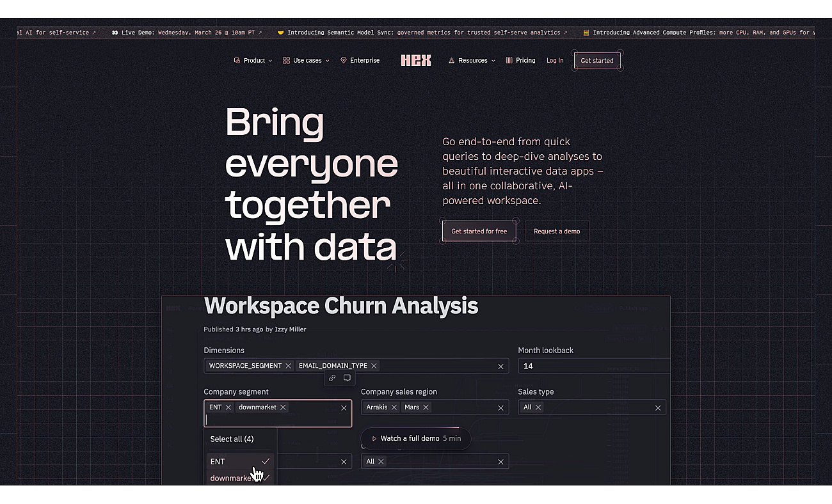
Task: Clear the field below Company segment dropdown
Action: coord(344,462)
